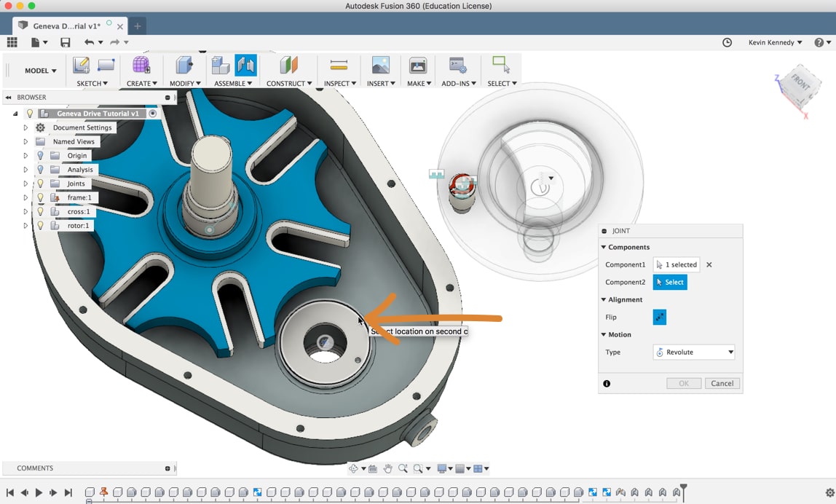Open the MODEL workspace dropdown
836x504 pixels.
tap(40, 70)
